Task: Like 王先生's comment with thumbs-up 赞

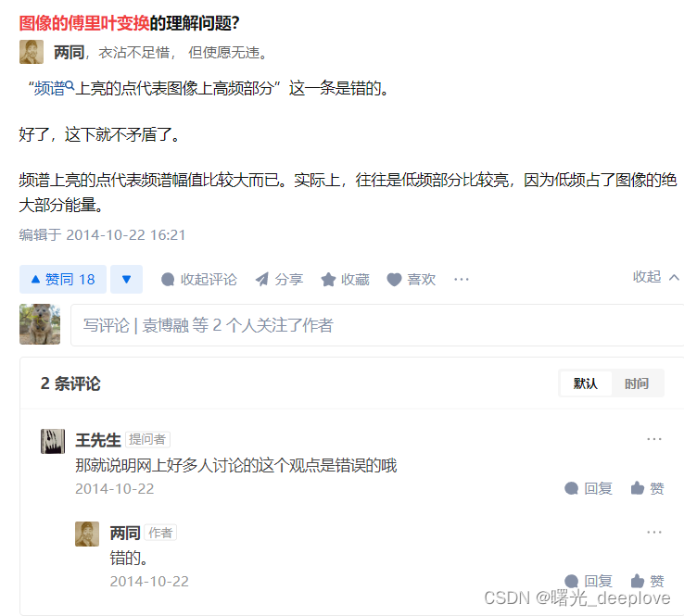Action: (647, 488)
